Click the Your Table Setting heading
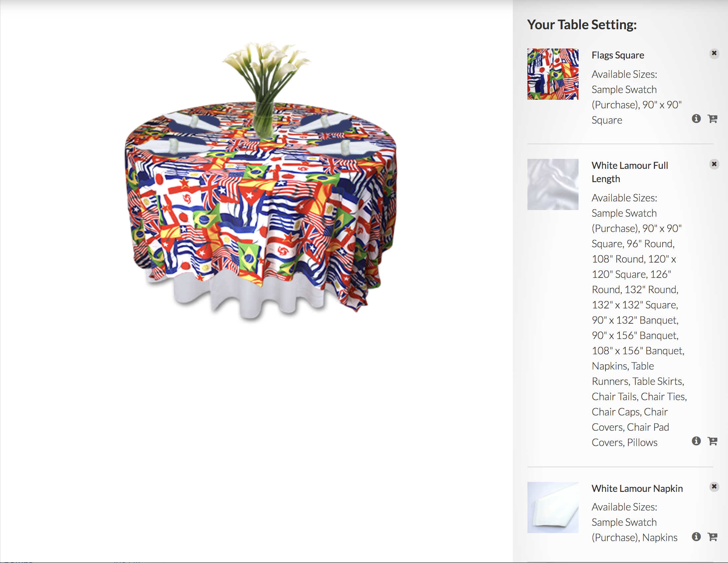 (582, 25)
